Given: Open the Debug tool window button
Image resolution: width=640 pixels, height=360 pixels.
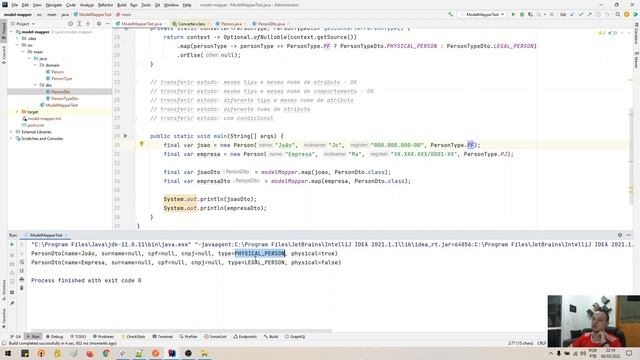Looking at the screenshot, I should (x=54, y=337).
